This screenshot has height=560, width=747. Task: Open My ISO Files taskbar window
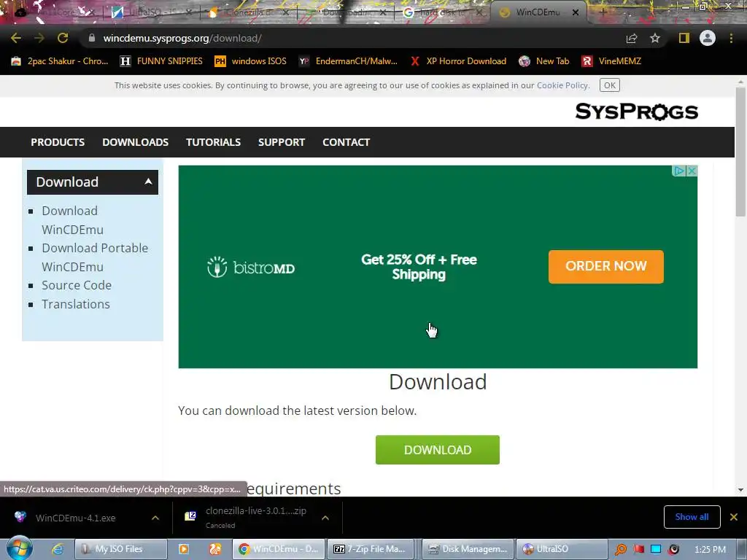click(x=121, y=549)
